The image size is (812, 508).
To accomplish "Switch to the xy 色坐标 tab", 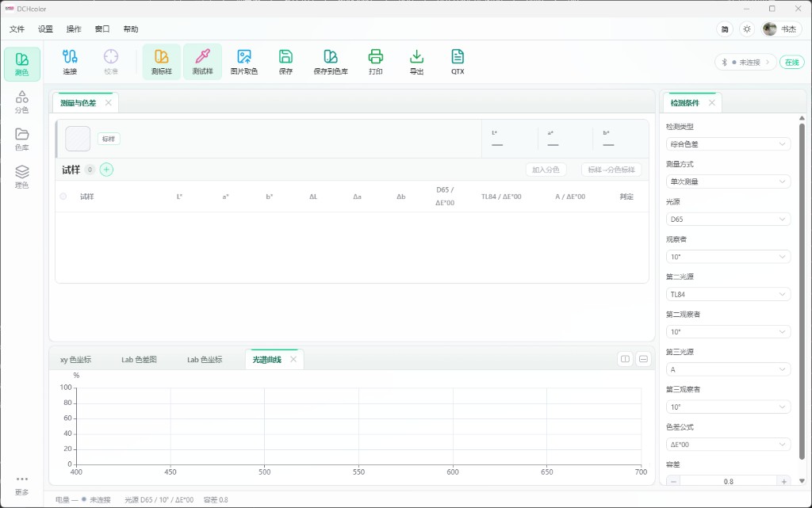I will pos(75,360).
